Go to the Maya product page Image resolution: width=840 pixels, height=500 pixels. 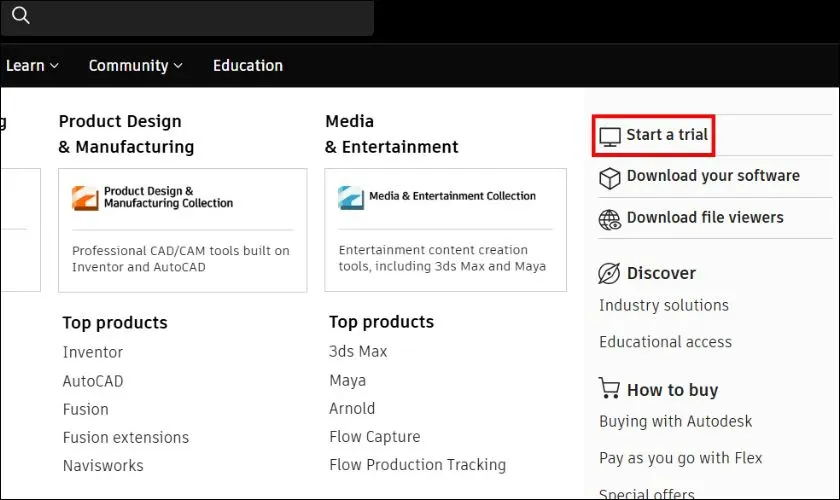coord(347,380)
